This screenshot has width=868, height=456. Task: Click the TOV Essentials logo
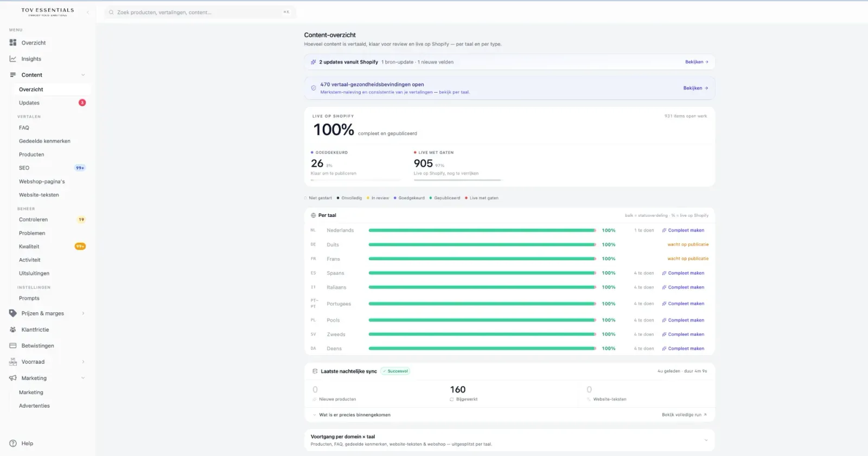point(48,12)
